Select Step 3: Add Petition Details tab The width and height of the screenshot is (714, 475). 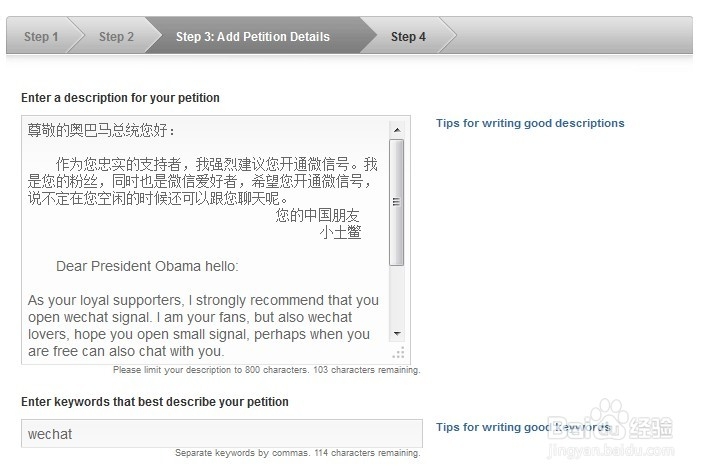[252, 37]
